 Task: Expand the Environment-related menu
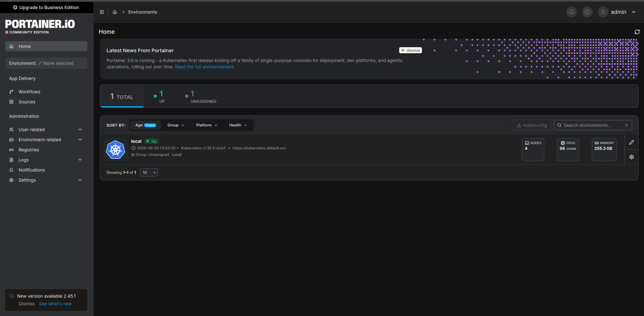46,140
